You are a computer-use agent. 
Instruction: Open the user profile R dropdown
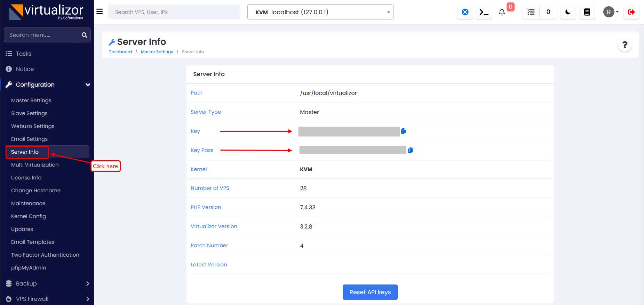611,12
